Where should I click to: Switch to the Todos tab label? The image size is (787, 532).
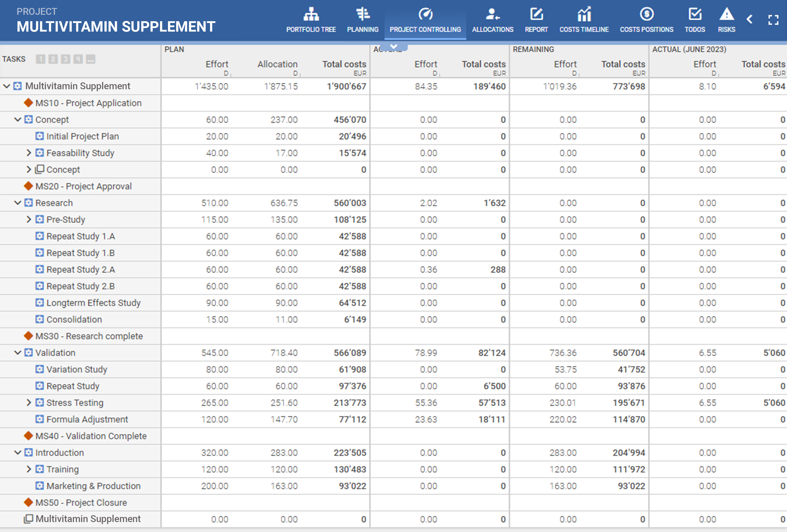point(695,29)
